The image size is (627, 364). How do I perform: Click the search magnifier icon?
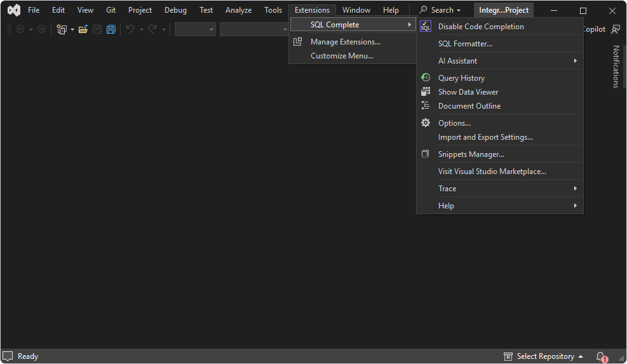click(x=423, y=10)
